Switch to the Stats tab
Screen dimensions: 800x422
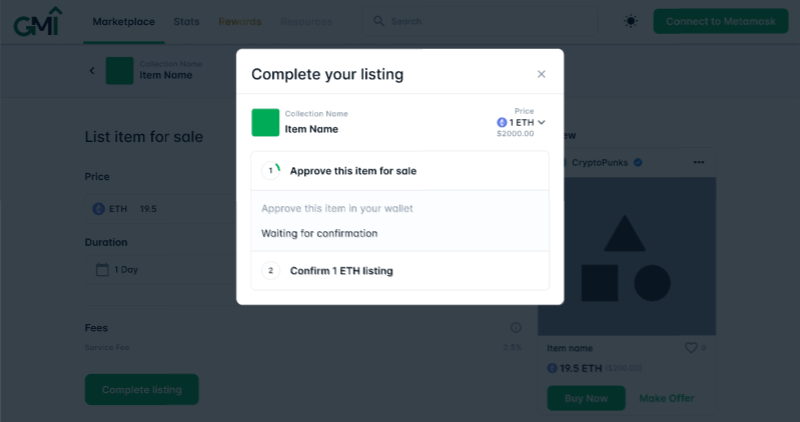(x=186, y=21)
